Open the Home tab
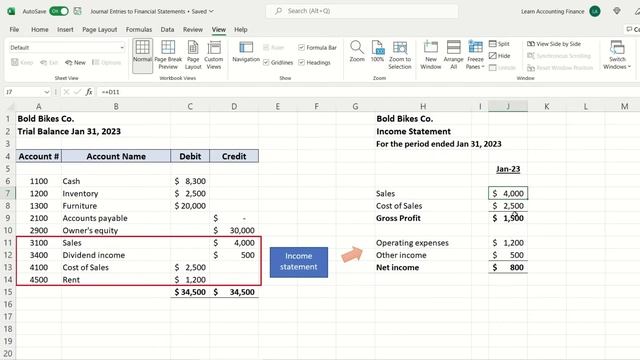Screen dimensions: 640x360 pos(40,29)
